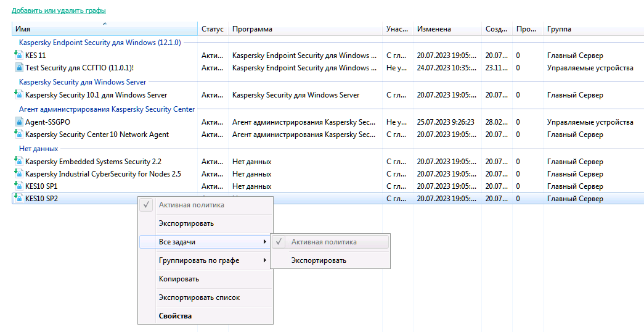The image size is (644, 332).
Task: Open Свойства from the context menu
Action: coord(175,316)
